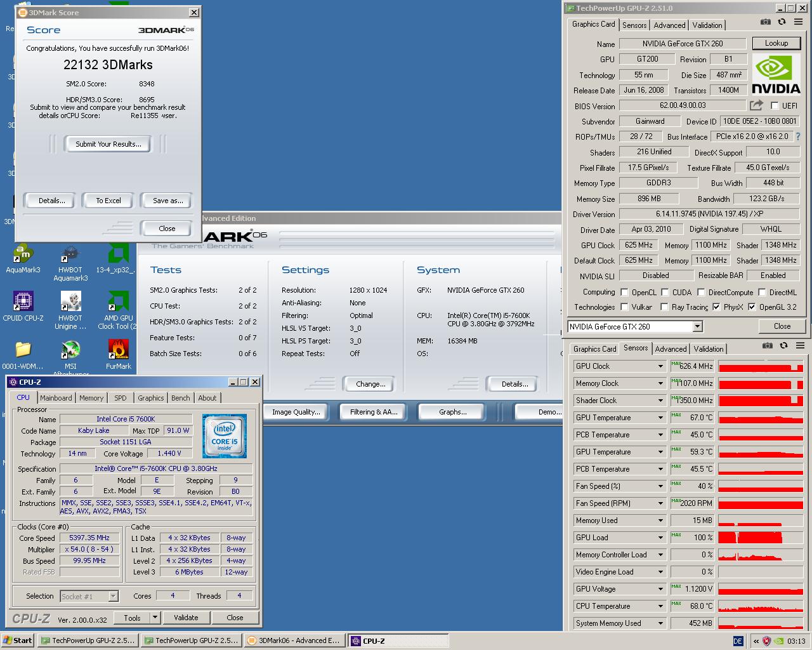
Task: Open the Shader Clock sensor dropdown
Action: point(660,401)
